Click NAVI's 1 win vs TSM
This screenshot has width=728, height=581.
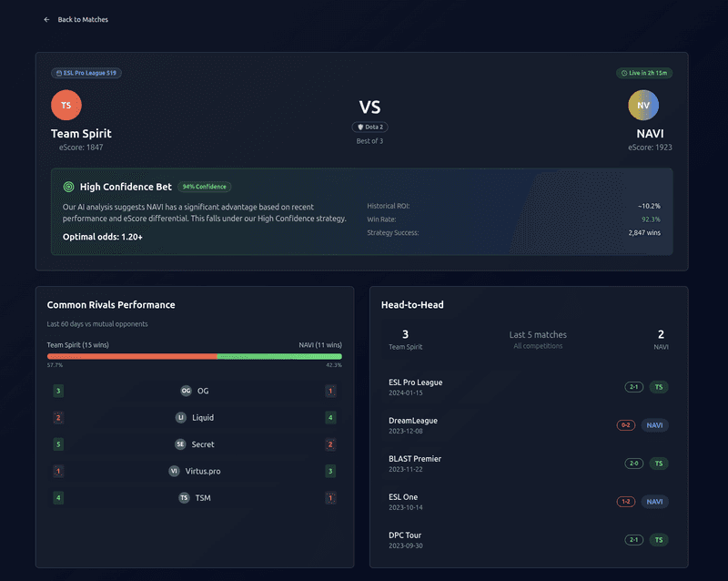tap(330, 498)
